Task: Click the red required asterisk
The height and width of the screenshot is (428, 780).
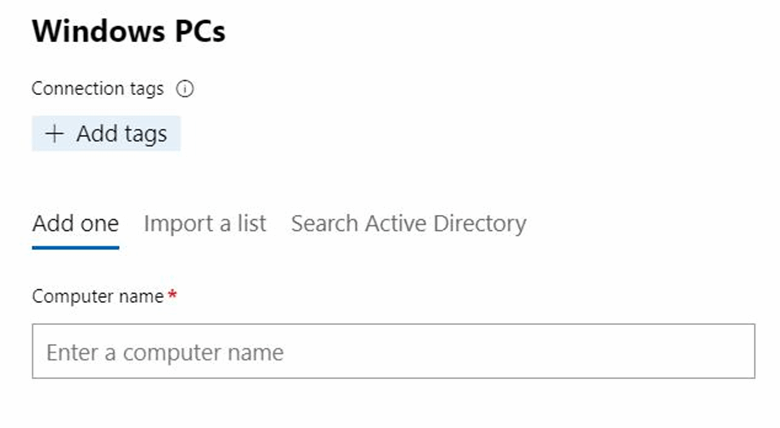Action: (x=172, y=296)
